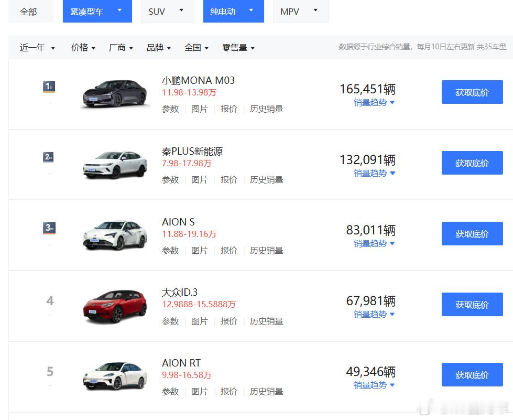Open the 全国 region filter dropdown

[x=197, y=48]
